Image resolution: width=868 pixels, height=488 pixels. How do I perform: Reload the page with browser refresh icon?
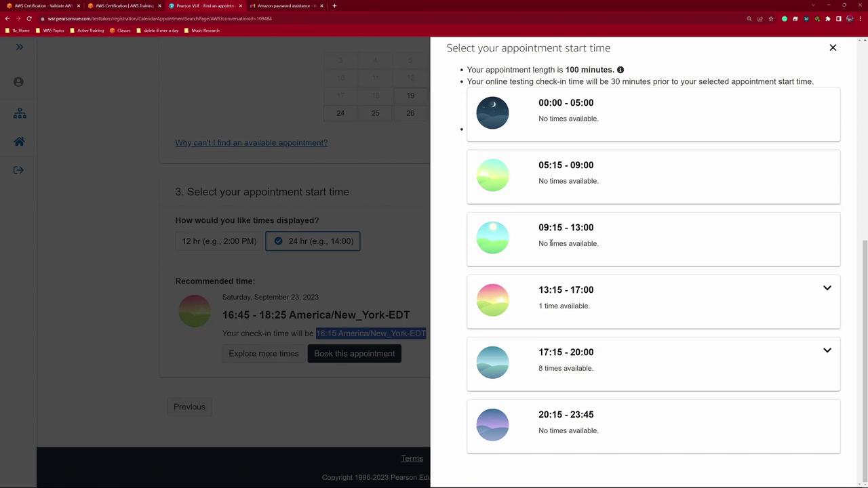coord(29,18)
